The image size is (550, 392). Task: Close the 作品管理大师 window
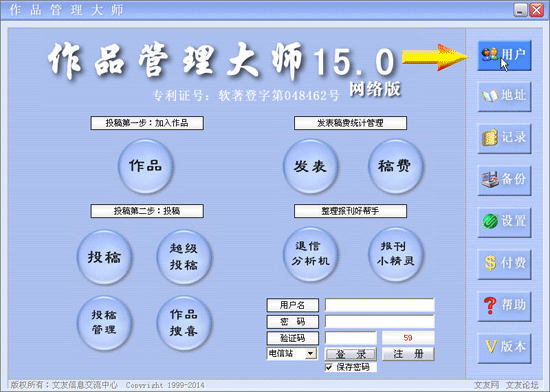(537, 10)
